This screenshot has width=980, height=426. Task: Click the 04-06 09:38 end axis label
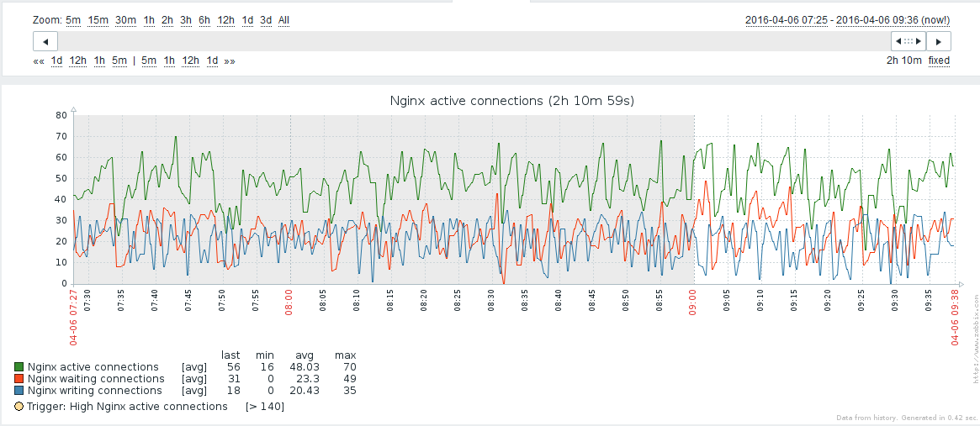pos(956,318)
